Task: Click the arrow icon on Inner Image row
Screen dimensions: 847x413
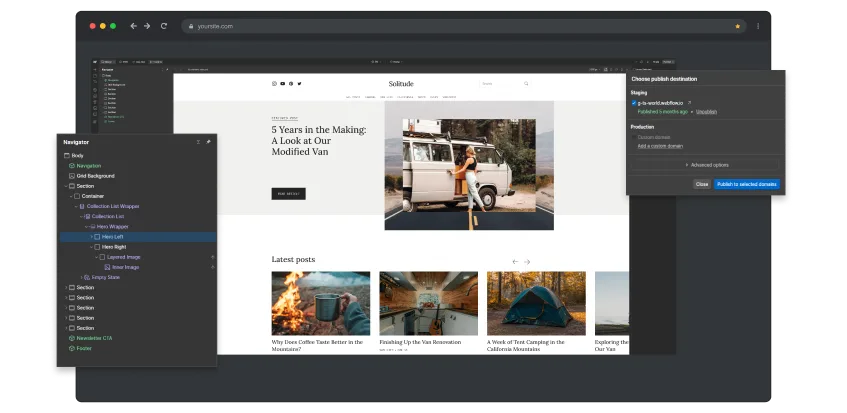Action: point(212,267)
